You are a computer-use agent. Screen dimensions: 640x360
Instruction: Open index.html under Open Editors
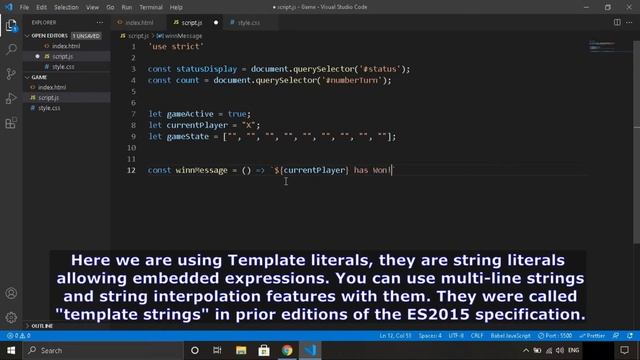pyautogui.click(x=67, y=46)
